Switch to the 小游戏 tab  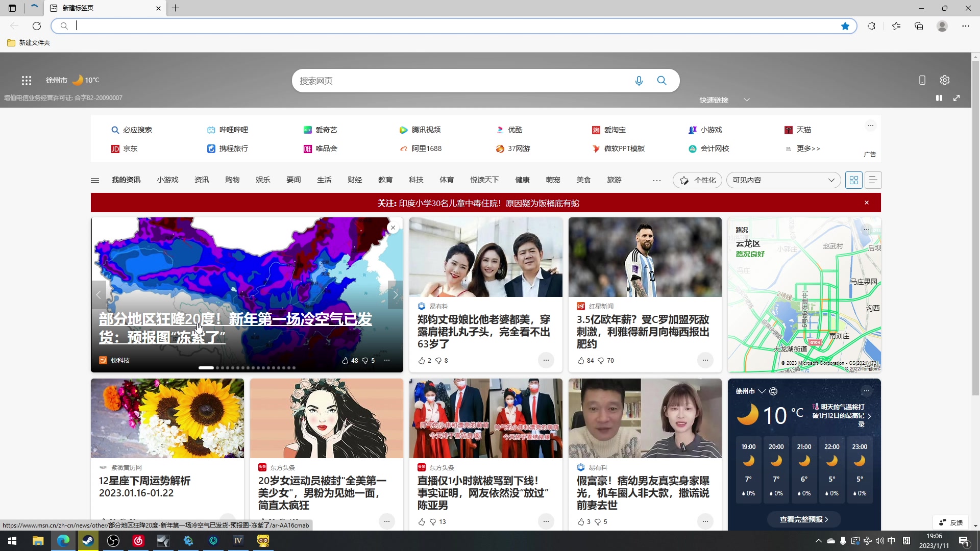tap(167, 180)
